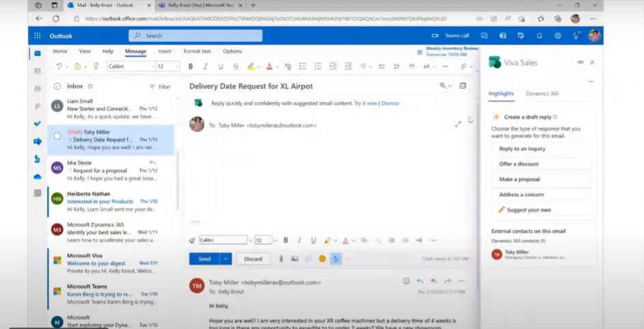
Task: Attach a file using compose paperclip icon
Action: tap(281, 259)
